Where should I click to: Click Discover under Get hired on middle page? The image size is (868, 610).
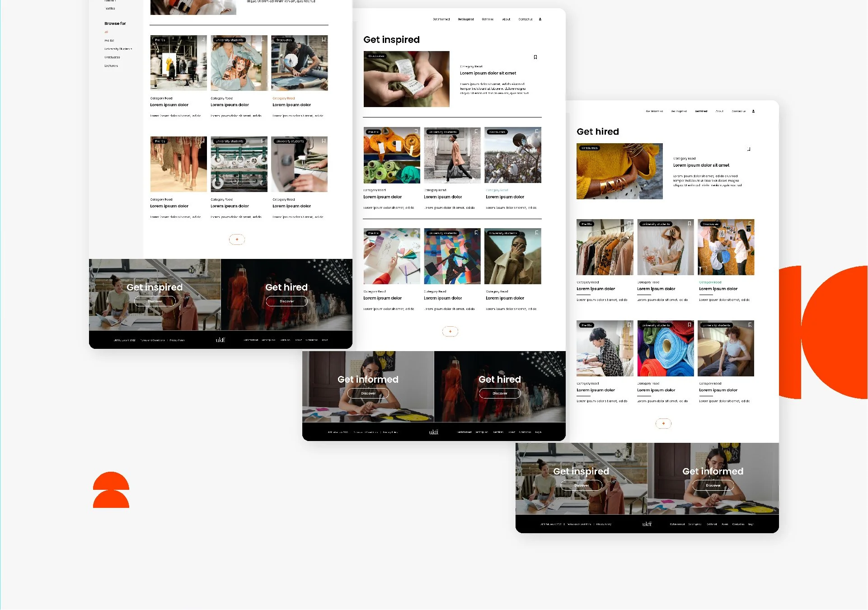click(x=500, y=394)
